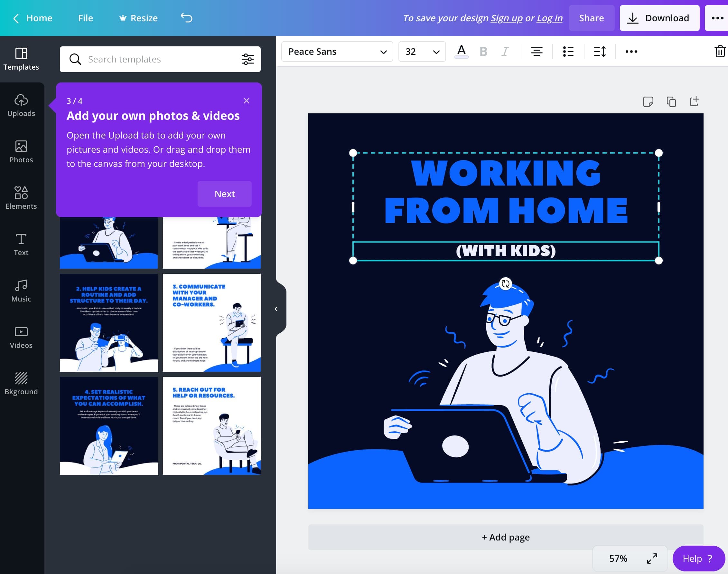The width and height of the screenshot is (728, 574).
Task: Toggle bold formatting
Action: click(483, 52)
